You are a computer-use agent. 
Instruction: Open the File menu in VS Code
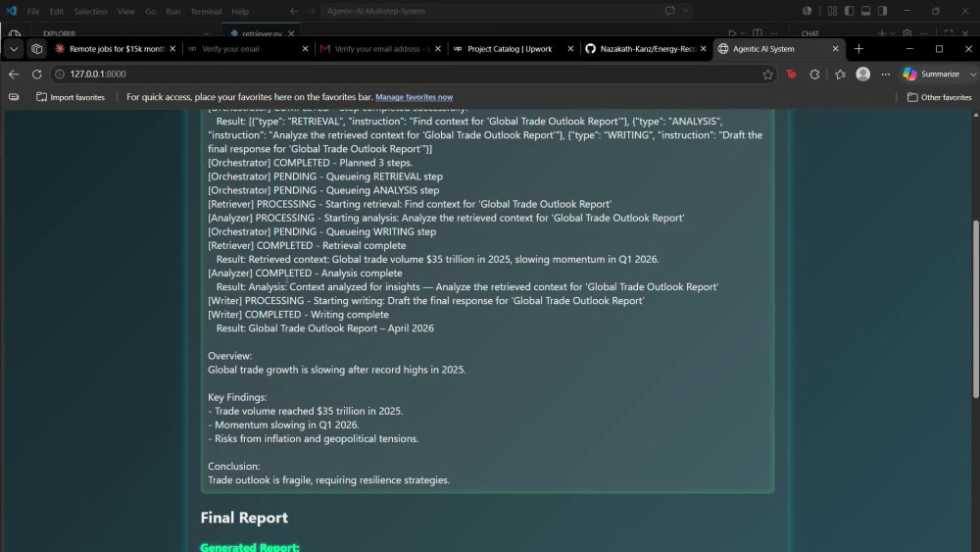[x=33, y=11]
